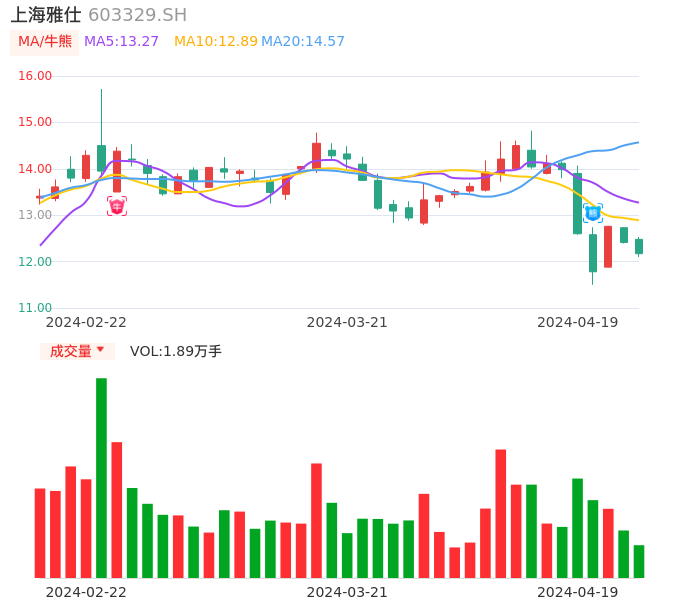Viewport: 686px width, 606px height.
Task: Toggle the MA/牛熊 indicator button
Action: pyautogui.click(x=44, y=42)
